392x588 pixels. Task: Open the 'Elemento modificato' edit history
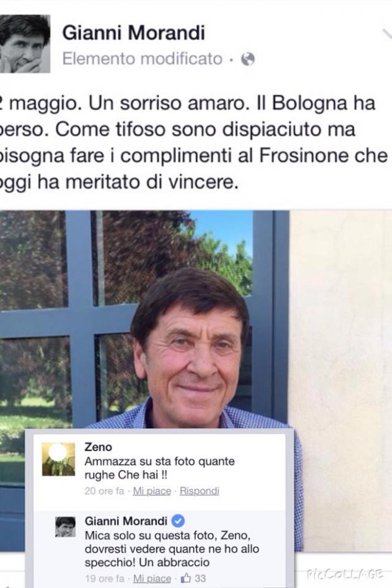tap(142, 59)
